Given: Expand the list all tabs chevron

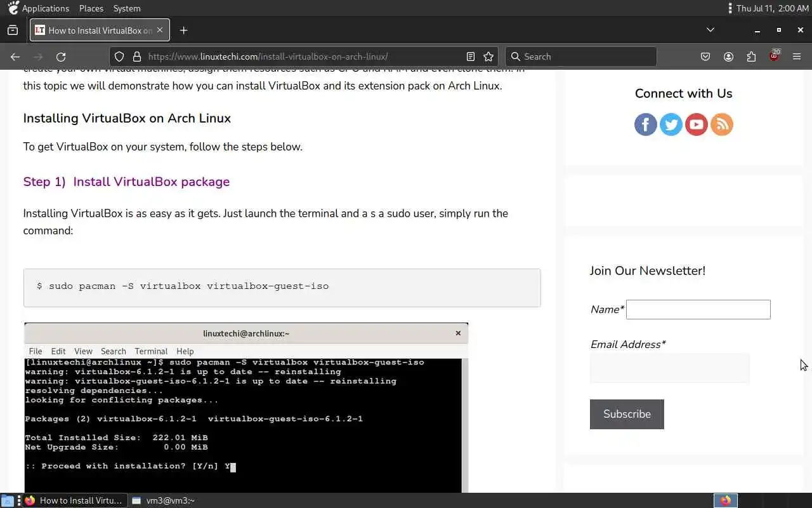Looking at the screenshot, I should point(710,30).
